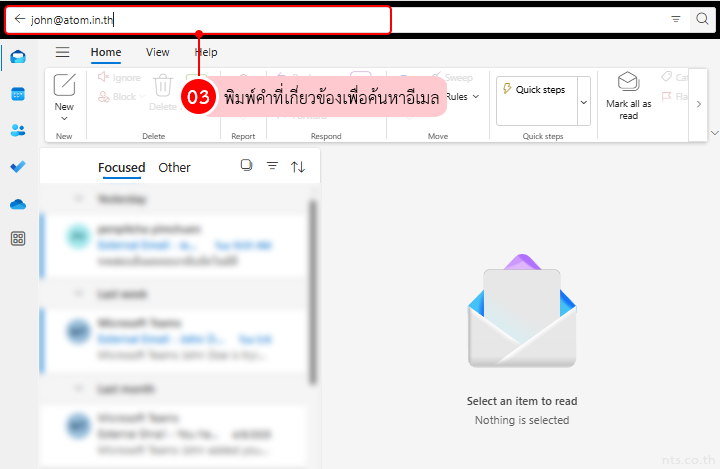720x469 pixels.
Task: Expand the New dropdown arrow
Action: pyautogui.click(x=64, y=119)
